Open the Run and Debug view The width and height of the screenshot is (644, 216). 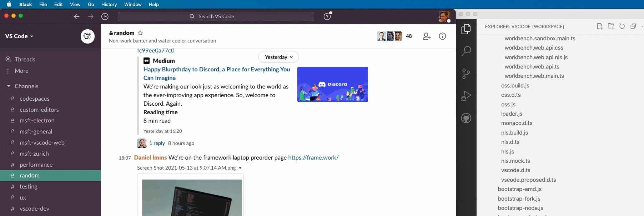[x=466, y=96]
